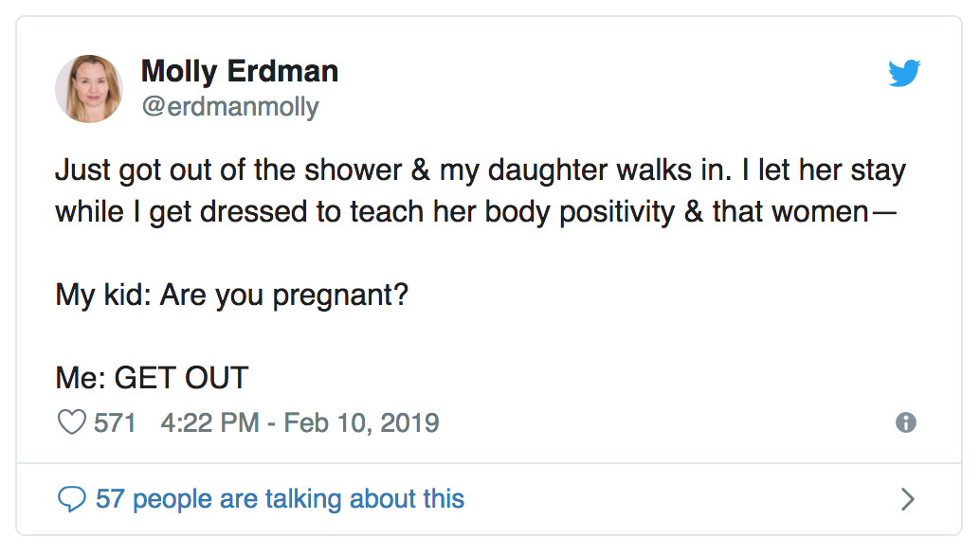Click the word "talking" in the footer link
Screen dimensions: 980x555
pos(303,499)
